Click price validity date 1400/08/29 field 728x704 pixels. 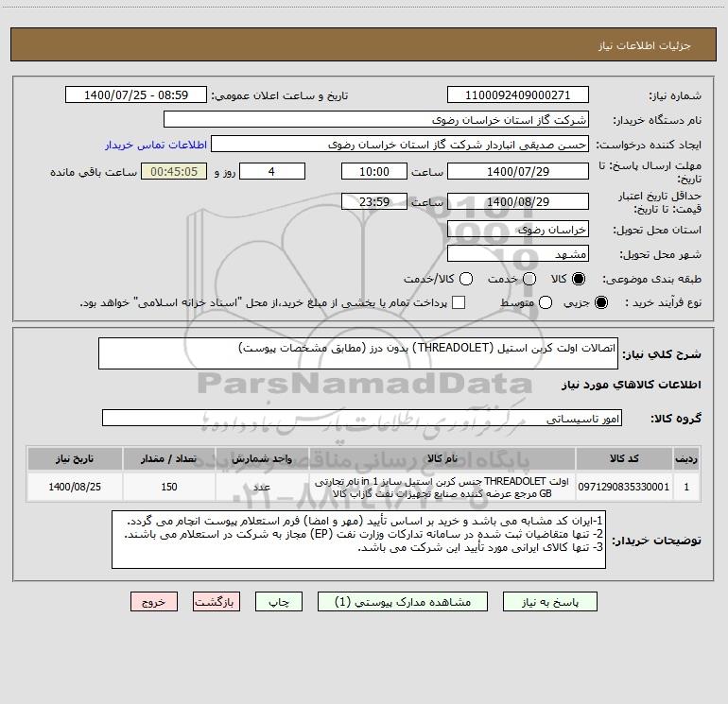point(518,201)
